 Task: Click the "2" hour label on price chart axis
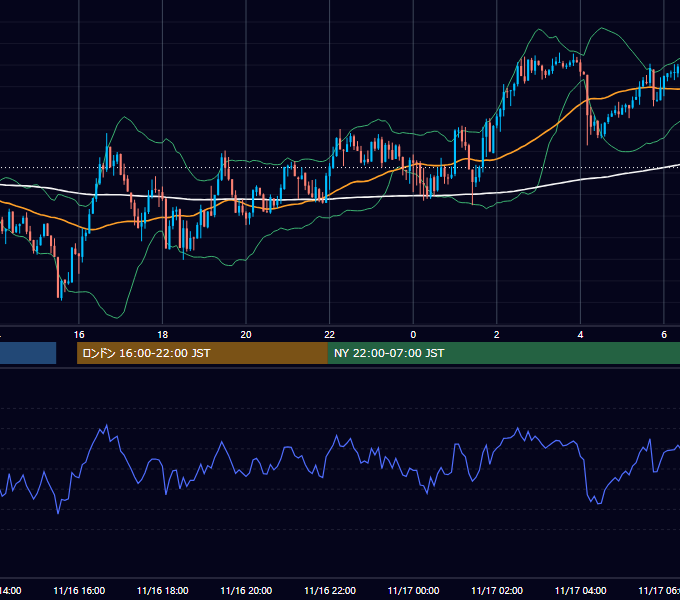497,334
